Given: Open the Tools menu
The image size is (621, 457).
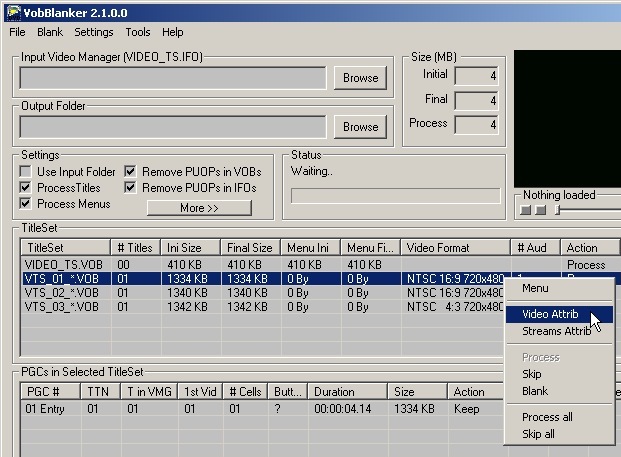Looking at the screenshot, I should tap(138, 32).
